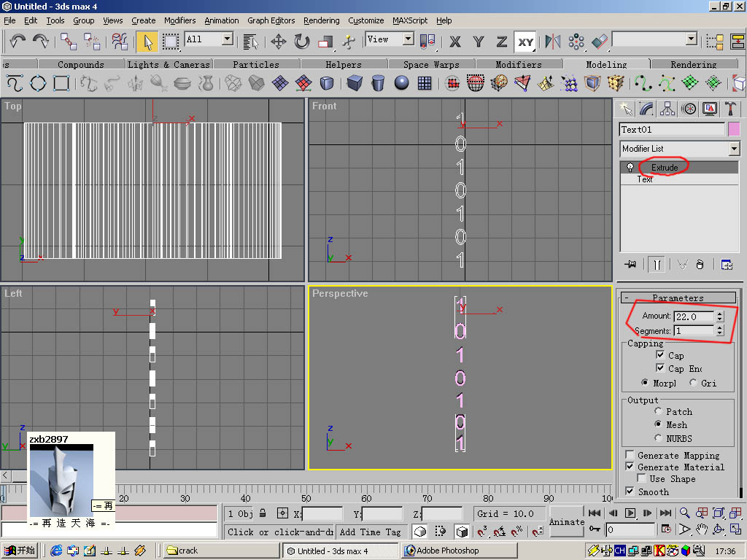The height and width of the screenshot is (560, 747).
Task: Click the sphere primitive shelf icon
Action: pyautogui.click(x=402, y=83)
